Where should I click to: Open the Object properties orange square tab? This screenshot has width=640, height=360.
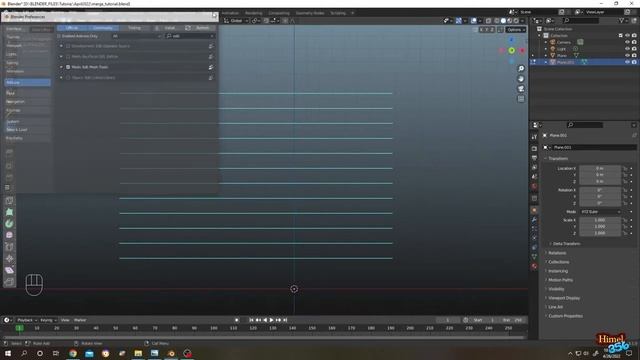[x=534, y=210]
